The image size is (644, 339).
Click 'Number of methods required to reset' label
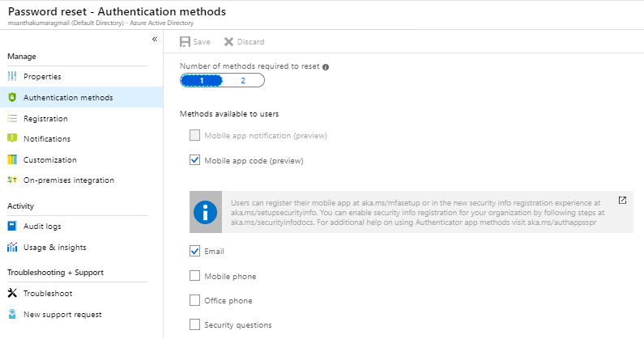pyautogui.click(x=249, y=66)
